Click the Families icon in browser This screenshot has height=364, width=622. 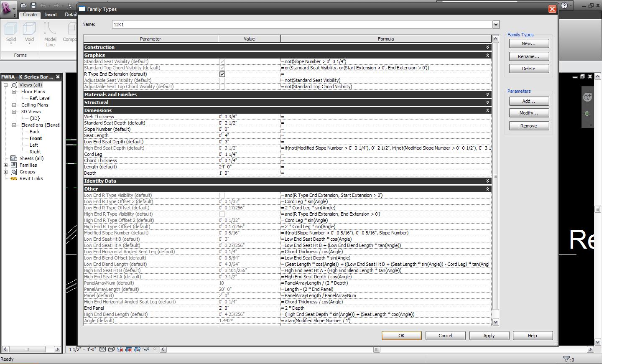(14, 165)
